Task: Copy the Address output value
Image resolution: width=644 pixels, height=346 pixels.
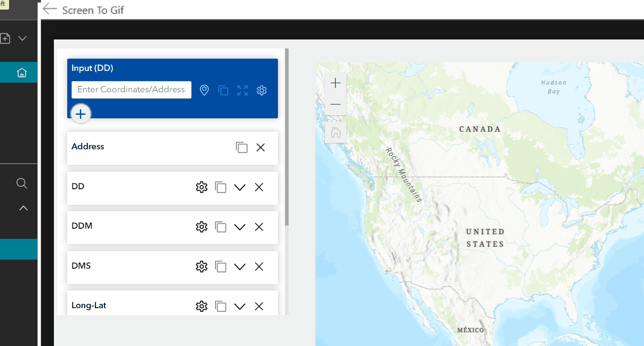Action: [242, 148]
